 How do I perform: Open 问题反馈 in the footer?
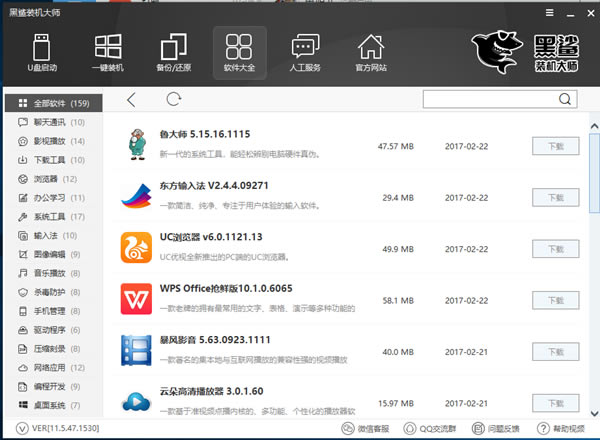pos(496,429)
